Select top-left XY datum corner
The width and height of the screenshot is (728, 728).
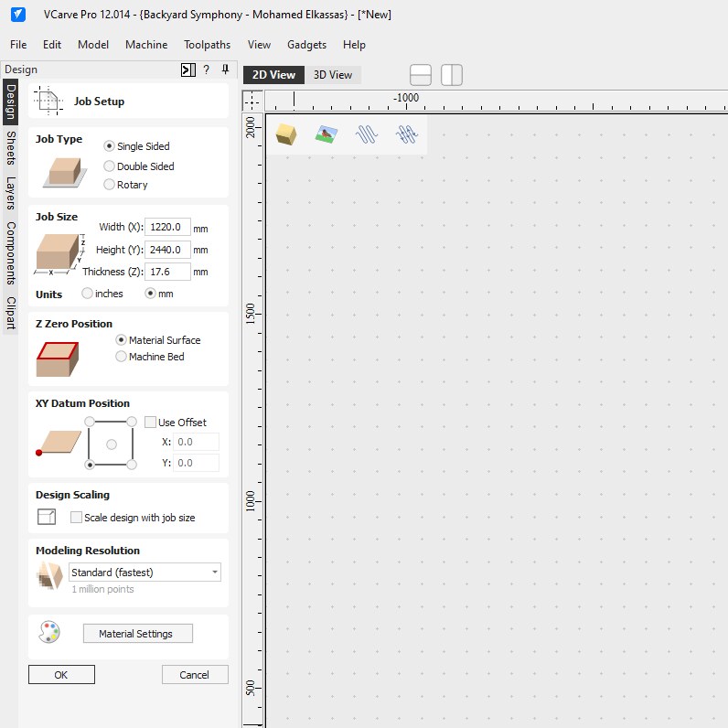[x=90, y=422]
